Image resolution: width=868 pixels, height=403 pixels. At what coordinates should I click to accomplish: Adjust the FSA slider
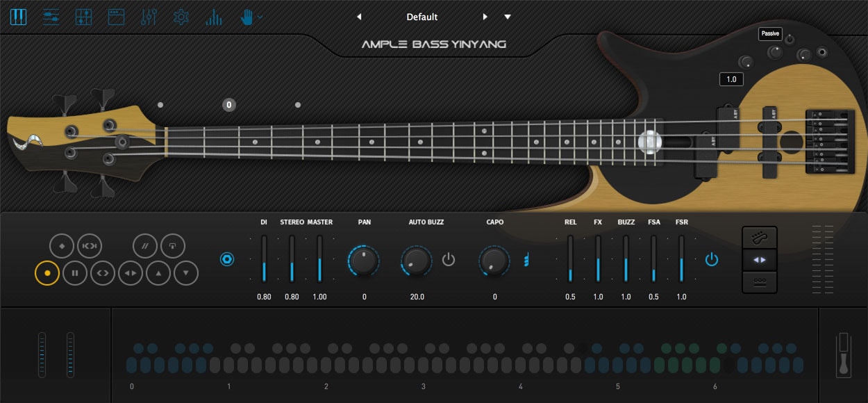pyautogui.click(x=653, y=258)
